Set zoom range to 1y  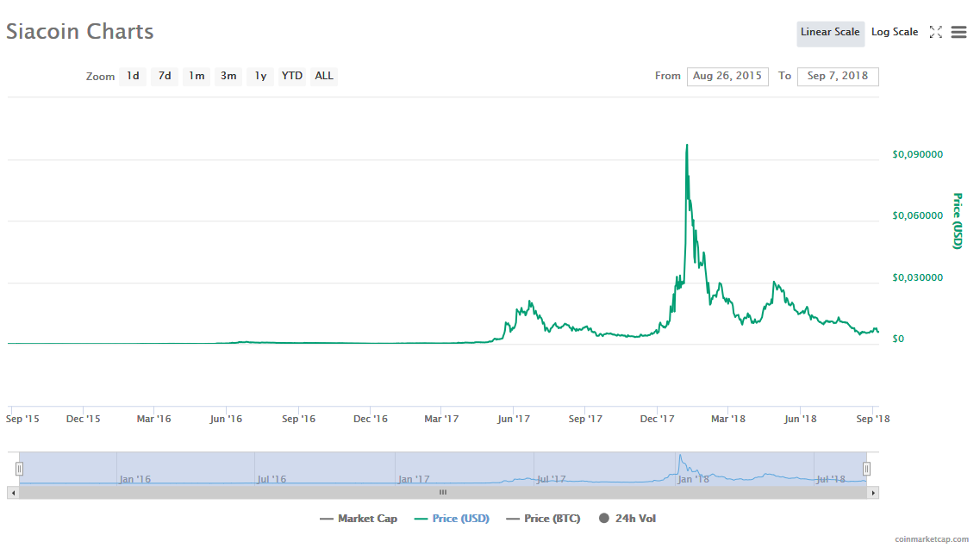tap(260, 76)
